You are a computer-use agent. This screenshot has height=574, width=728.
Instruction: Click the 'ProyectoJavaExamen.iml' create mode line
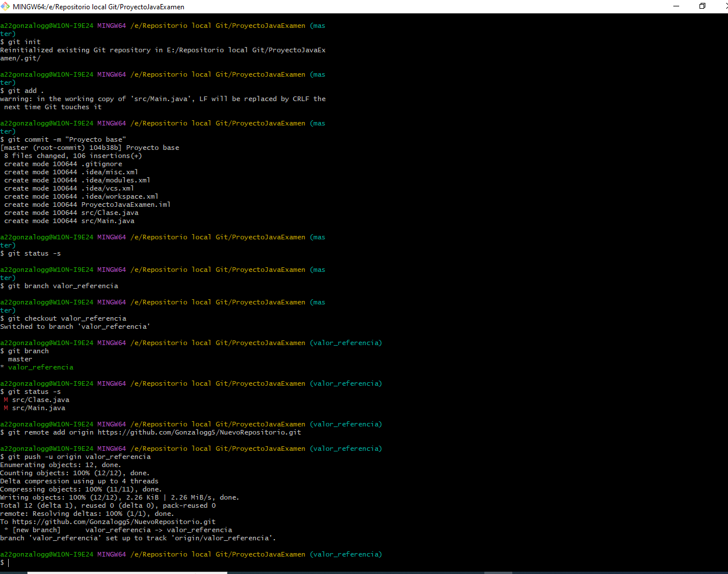click(x=87, y=205)
